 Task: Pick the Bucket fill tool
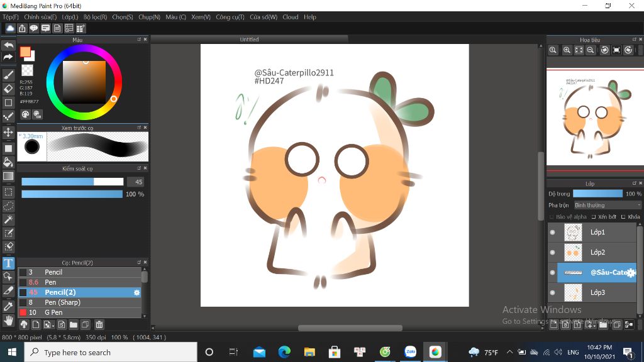(8, 162)
